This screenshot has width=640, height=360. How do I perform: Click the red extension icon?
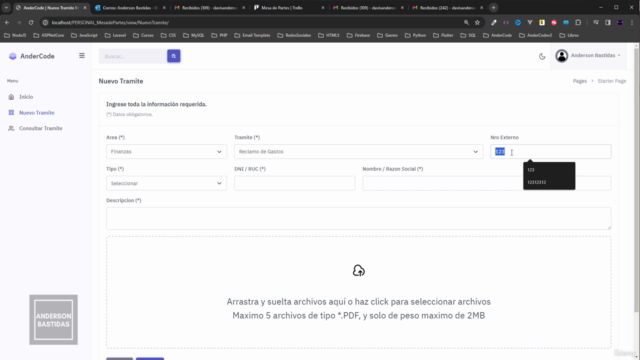(554, 22)
